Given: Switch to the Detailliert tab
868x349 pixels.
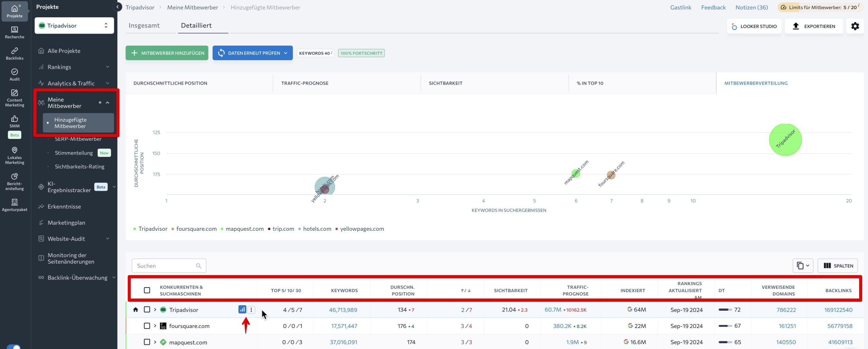Looking at the screenshot, I should click(x=196, y=25).
